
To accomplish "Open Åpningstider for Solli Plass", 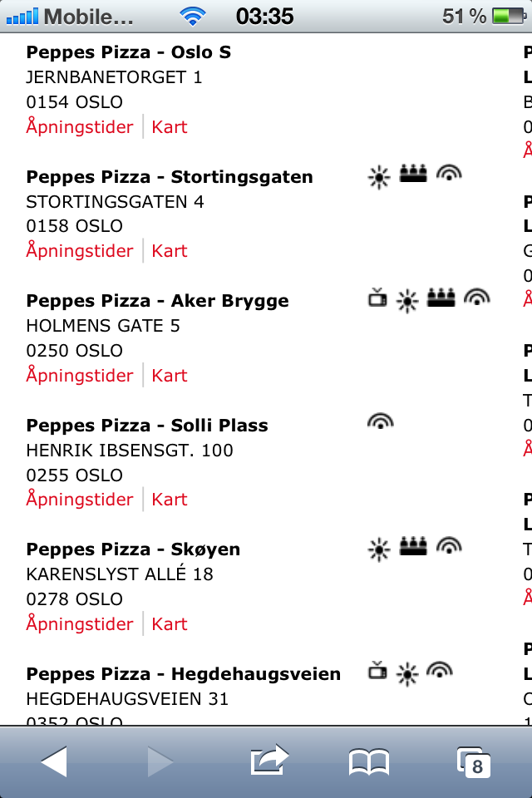I will point(80,499).
